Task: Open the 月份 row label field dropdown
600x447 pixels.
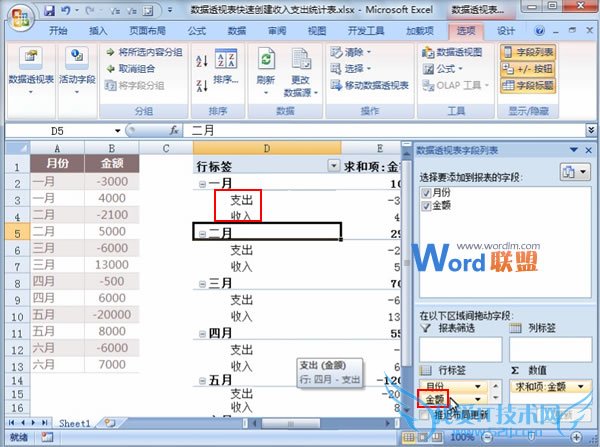Action: point(478,387)
